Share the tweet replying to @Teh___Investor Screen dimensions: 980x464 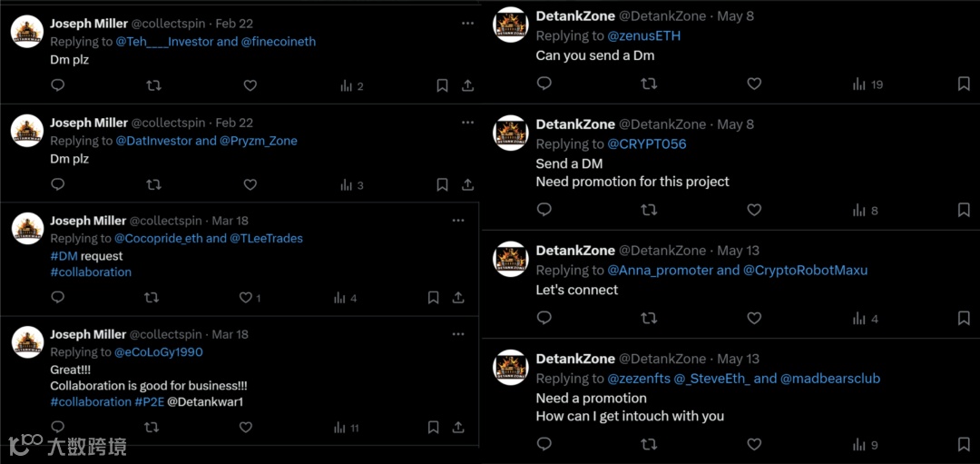click(467, 85)
